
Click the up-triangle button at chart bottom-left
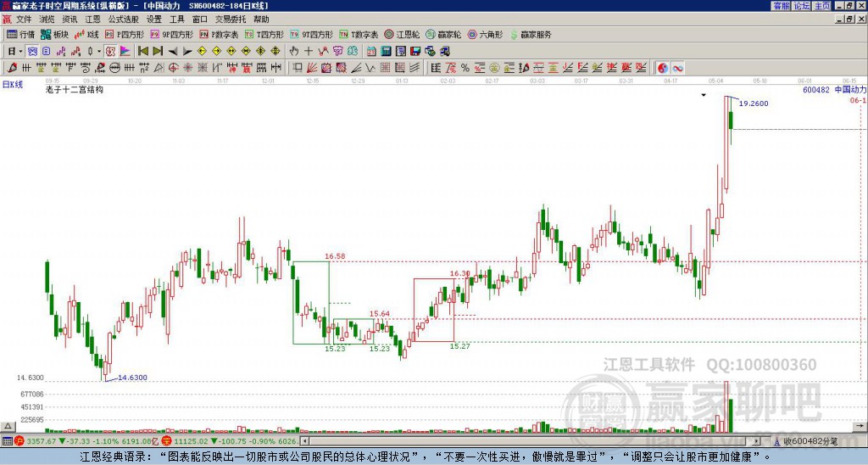tap(8, 426)
